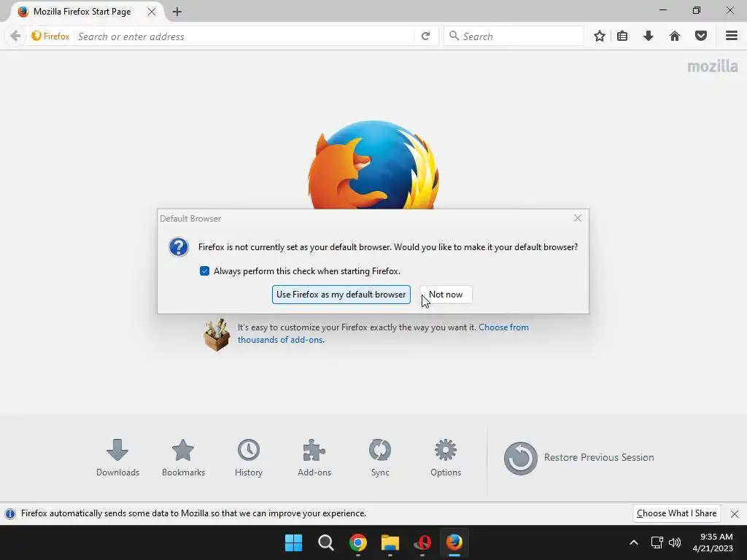Open Options gear on start page
Image resolution: width=747 pixels, height=560 pixels.
(446, 457)
